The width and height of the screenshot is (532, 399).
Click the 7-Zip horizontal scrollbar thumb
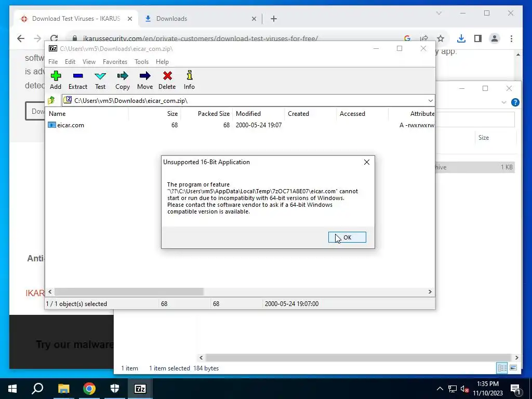(x=129, y=292)
